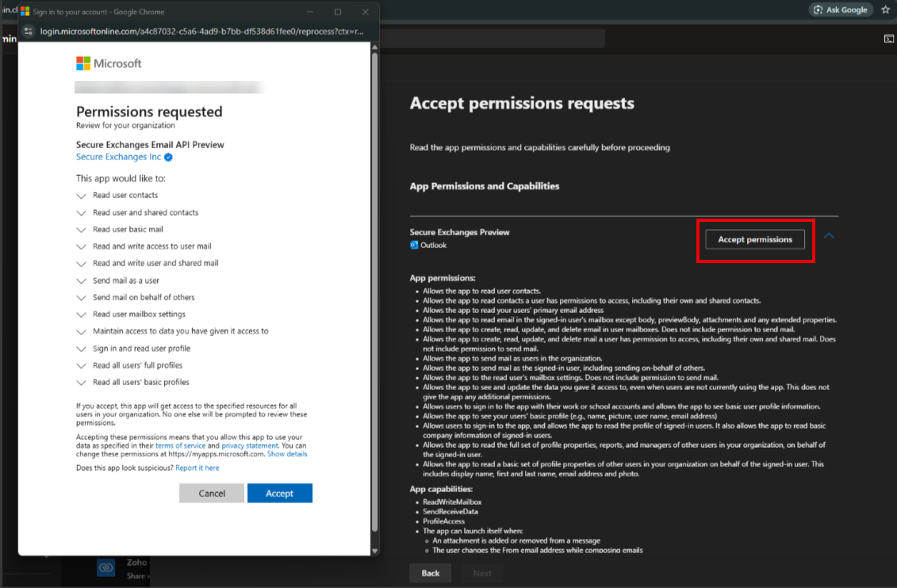Click the Ask Google button

[x=841, y=10]
